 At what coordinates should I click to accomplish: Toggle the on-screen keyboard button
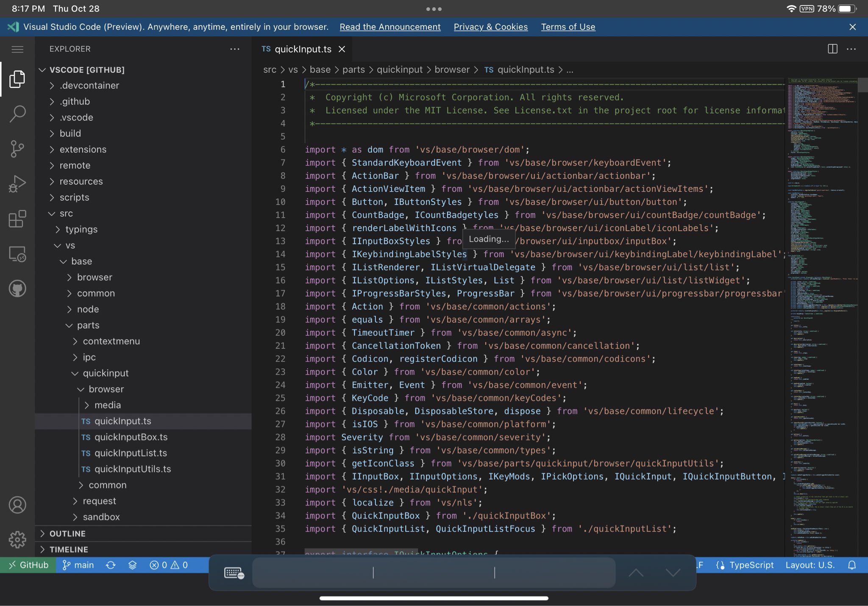coord(234,573)
